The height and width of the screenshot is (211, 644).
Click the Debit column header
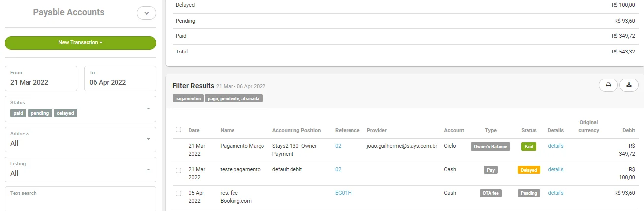tap(628, 130)
